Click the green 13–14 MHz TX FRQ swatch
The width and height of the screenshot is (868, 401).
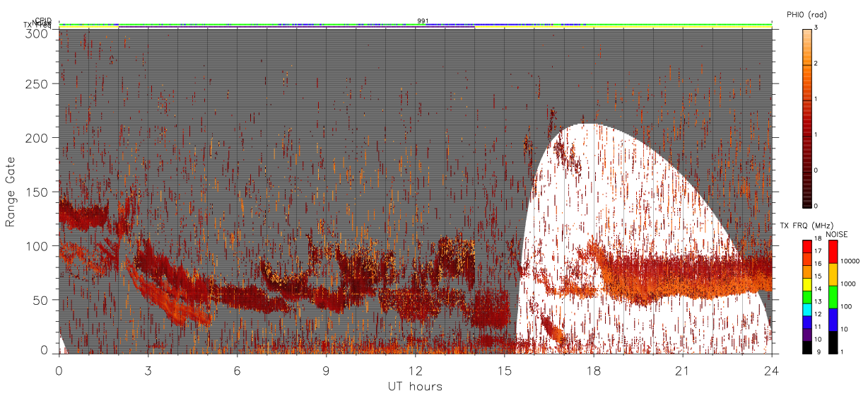[807, 296]
